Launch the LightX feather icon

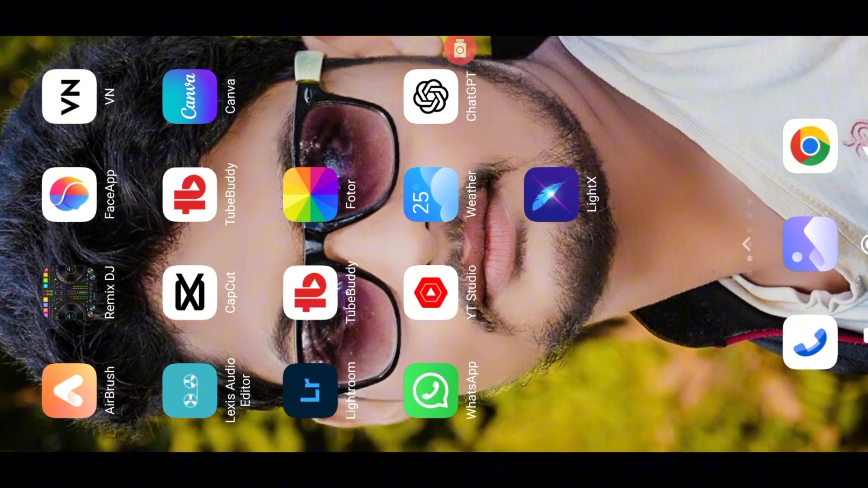click(552, 195)
